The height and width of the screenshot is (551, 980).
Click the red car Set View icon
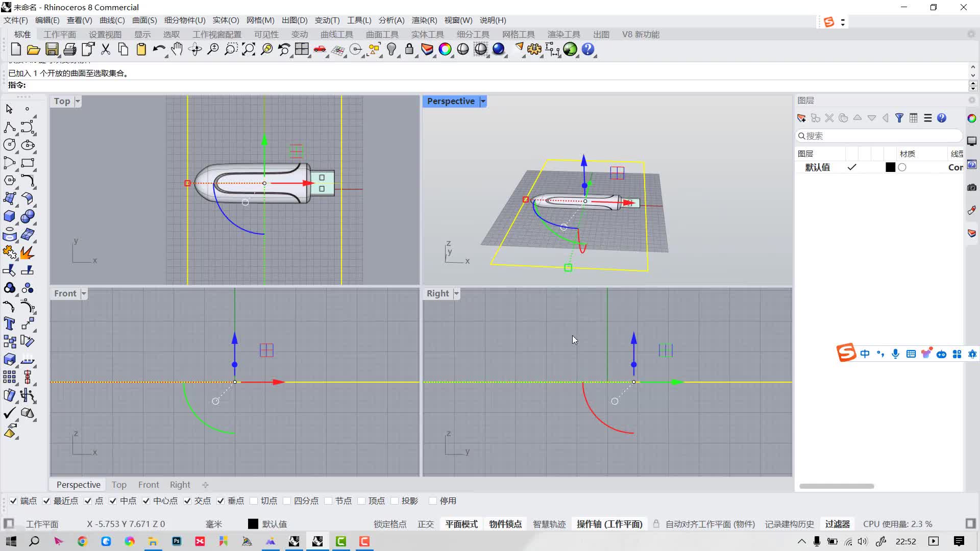tap(320, 49)
